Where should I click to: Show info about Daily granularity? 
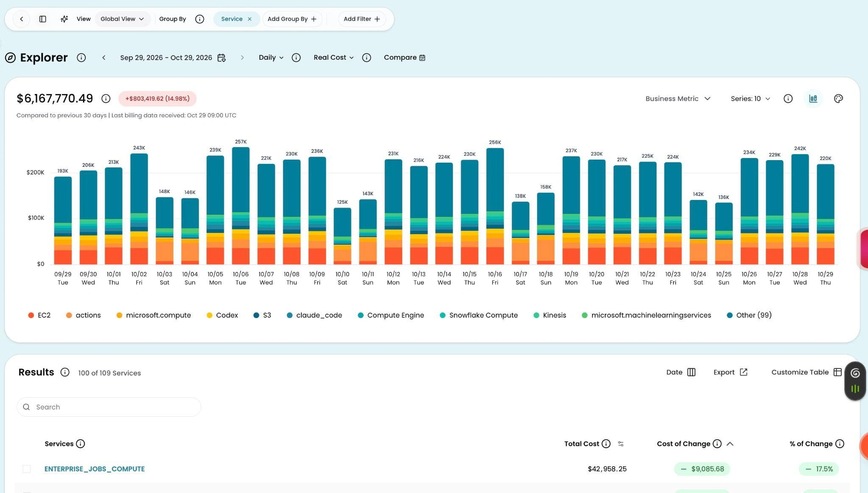[296, 58]
